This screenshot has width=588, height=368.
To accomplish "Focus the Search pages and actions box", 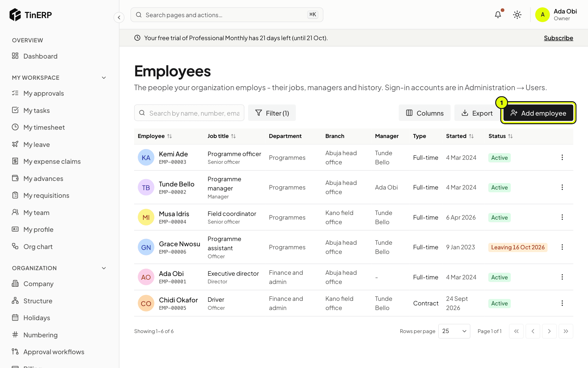I will [227, 15].
